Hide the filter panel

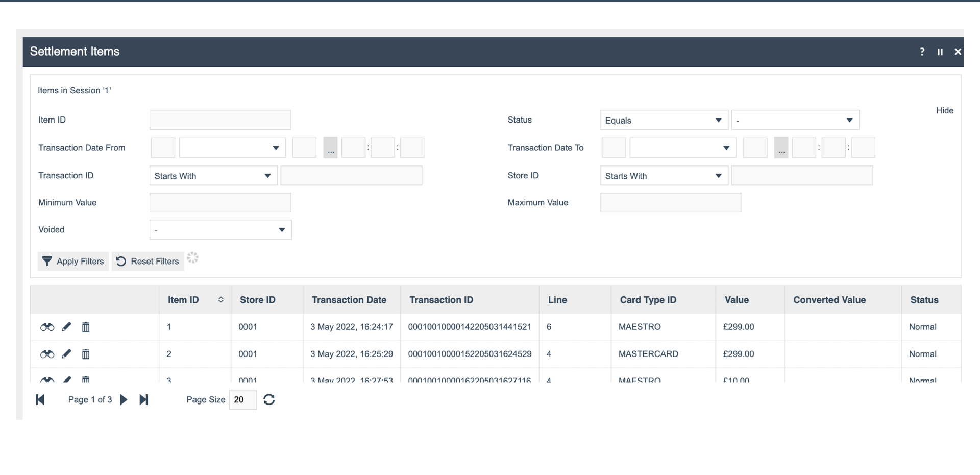[x=945, y=110]
